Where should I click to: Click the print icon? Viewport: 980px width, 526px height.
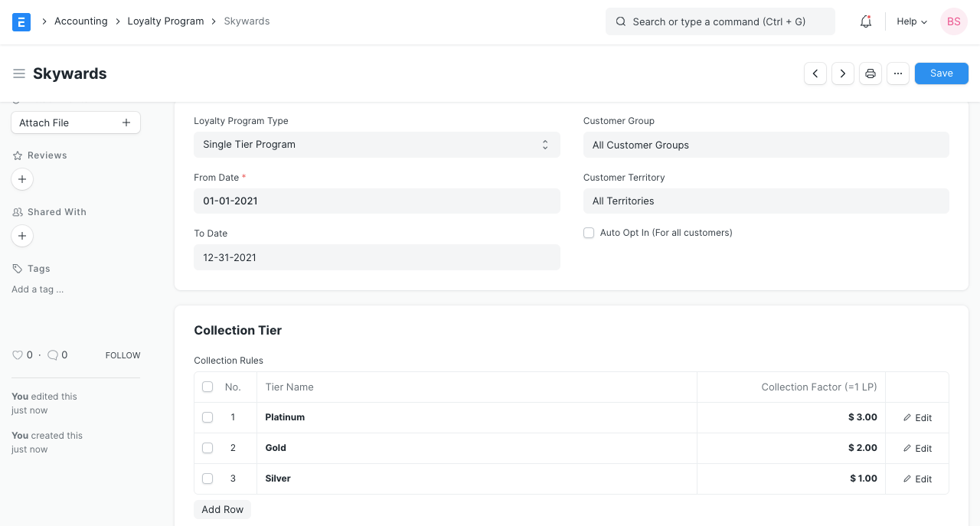coord(871,74)
